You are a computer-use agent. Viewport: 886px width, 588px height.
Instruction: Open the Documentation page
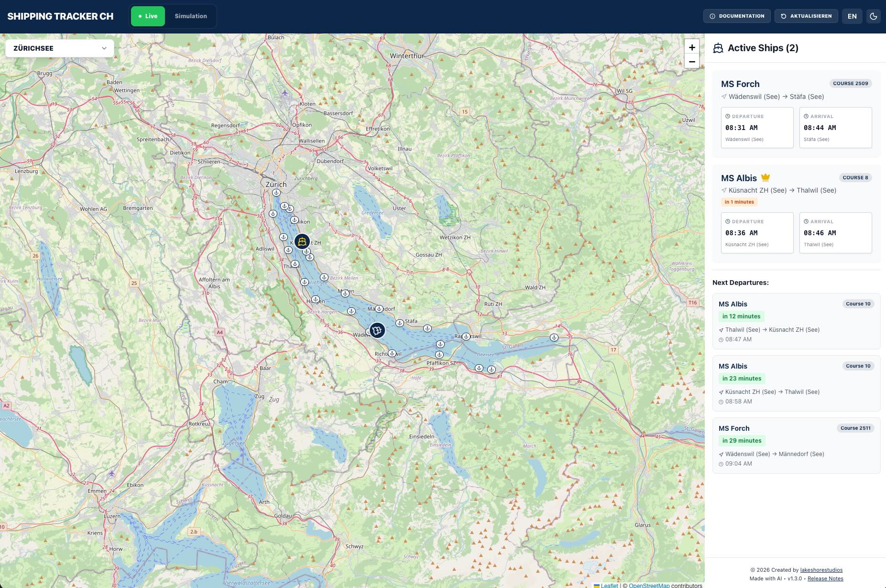(736, 16)
